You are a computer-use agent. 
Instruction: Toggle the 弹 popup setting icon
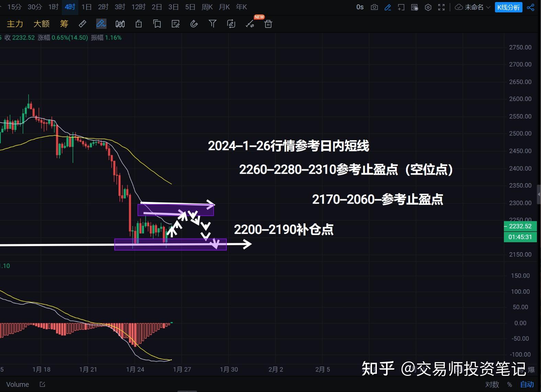pos(415,7)
